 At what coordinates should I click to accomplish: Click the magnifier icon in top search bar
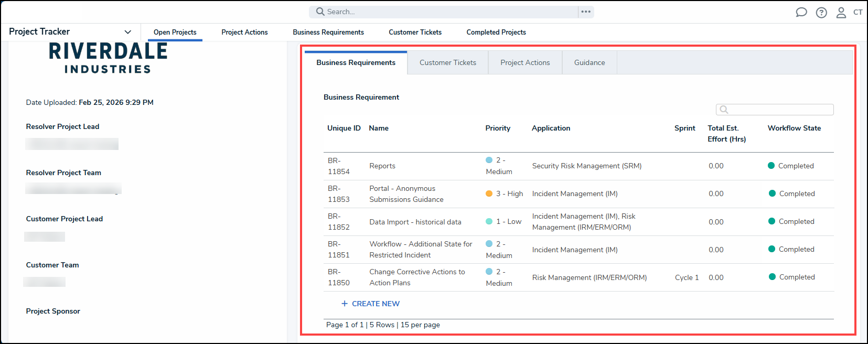[320, 12]
